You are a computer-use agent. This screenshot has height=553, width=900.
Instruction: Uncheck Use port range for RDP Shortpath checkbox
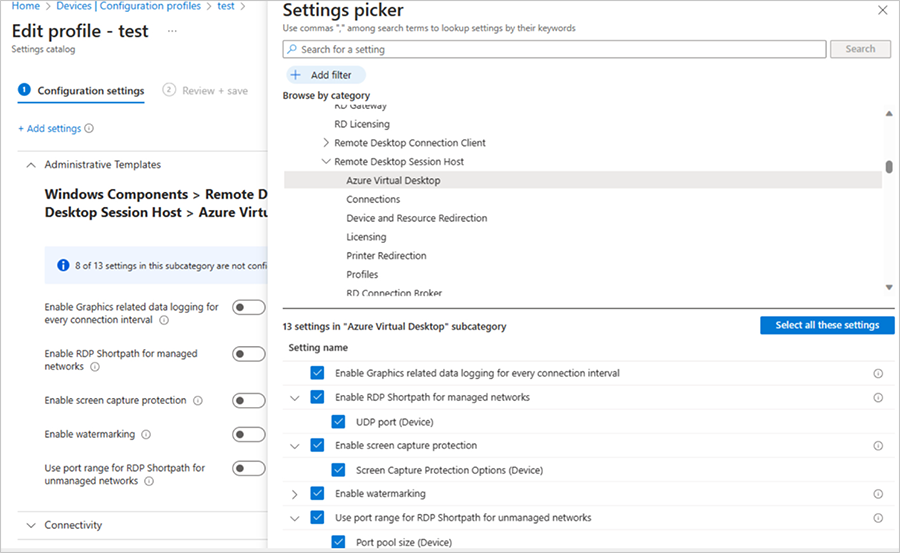pos(317,518)
